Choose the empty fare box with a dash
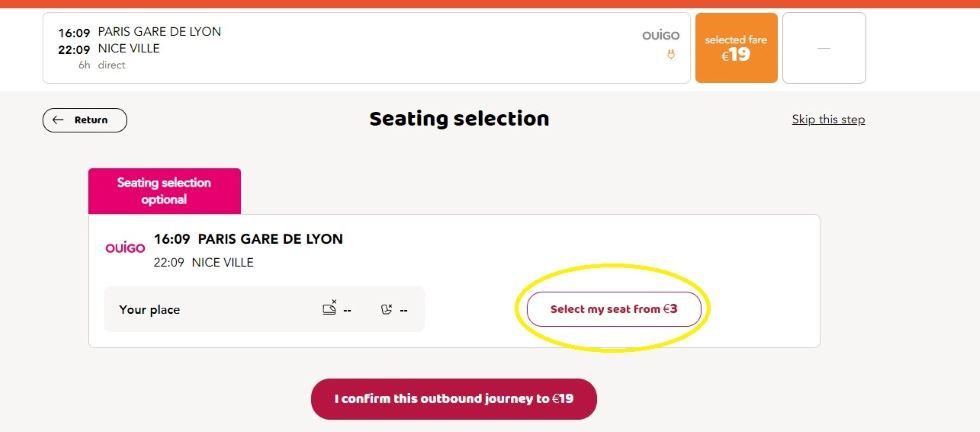This screenshot has height=432, width=980. click(x=824, y=48)
